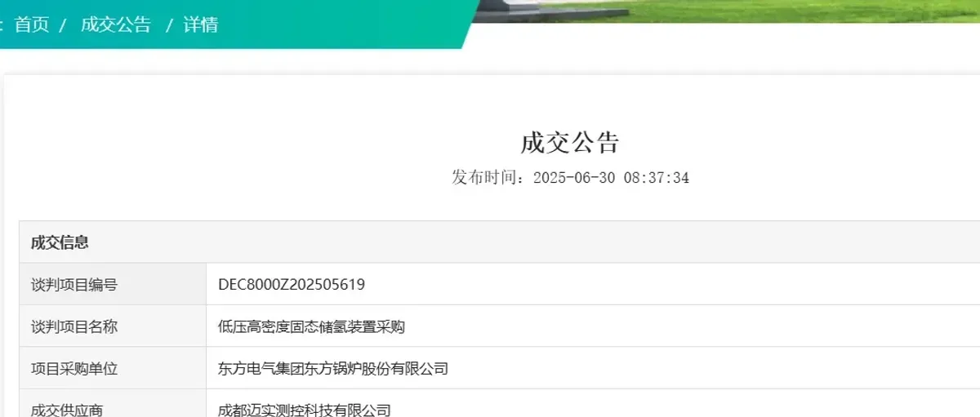The image size is (980, 417).
Task: Select 低压高密度固态储氢装置采购 project name
Action: pos(311,327)
